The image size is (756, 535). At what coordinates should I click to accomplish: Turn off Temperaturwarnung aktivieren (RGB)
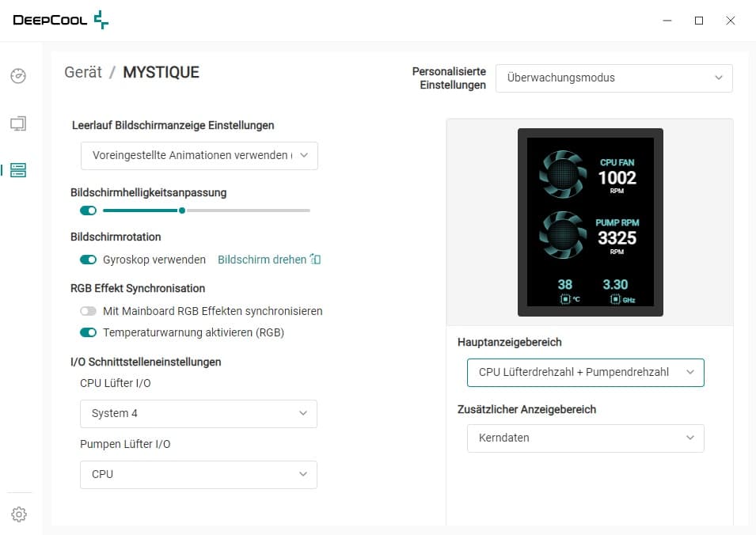(88, 332)
